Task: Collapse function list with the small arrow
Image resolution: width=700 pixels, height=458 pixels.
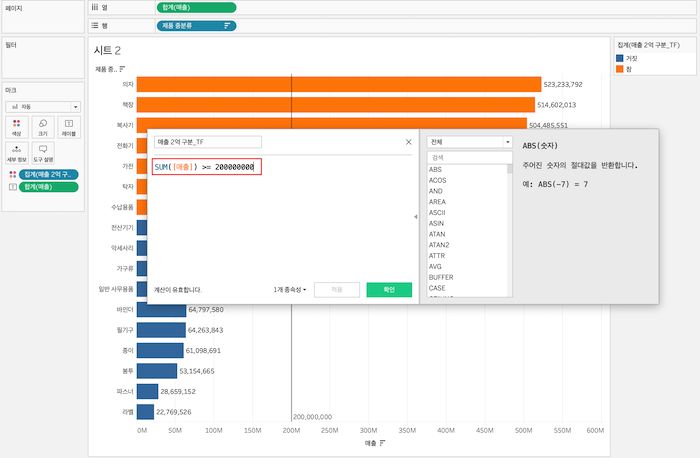Action: point(416,217)
